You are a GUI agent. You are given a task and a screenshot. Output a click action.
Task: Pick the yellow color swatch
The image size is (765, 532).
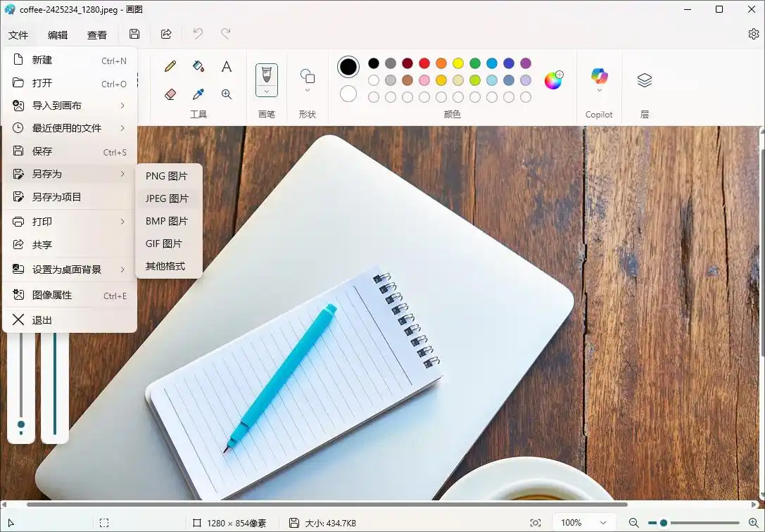point(458,63)
